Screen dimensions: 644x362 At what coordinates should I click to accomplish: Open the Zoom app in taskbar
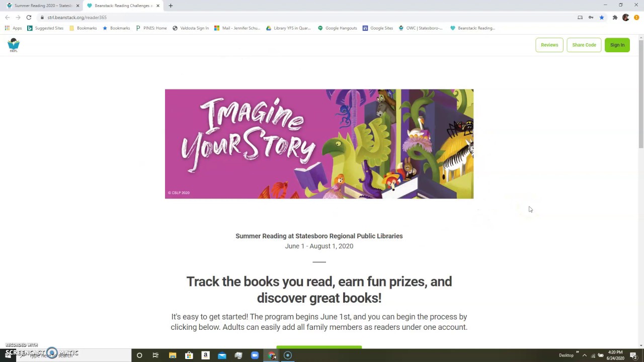(255, 355)
